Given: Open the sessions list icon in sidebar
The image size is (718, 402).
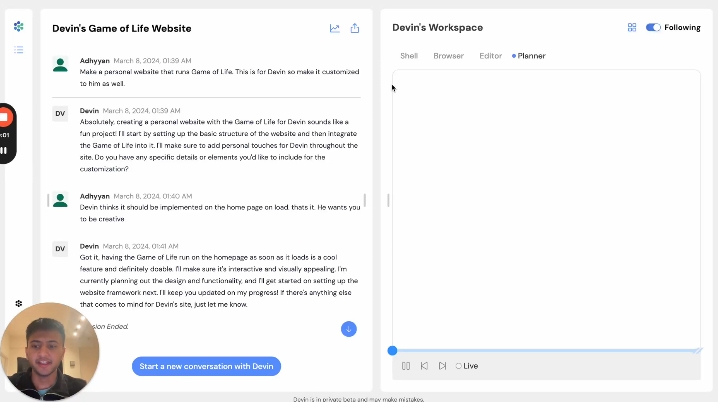Looking at the screenshot, I should click(19, 49).
